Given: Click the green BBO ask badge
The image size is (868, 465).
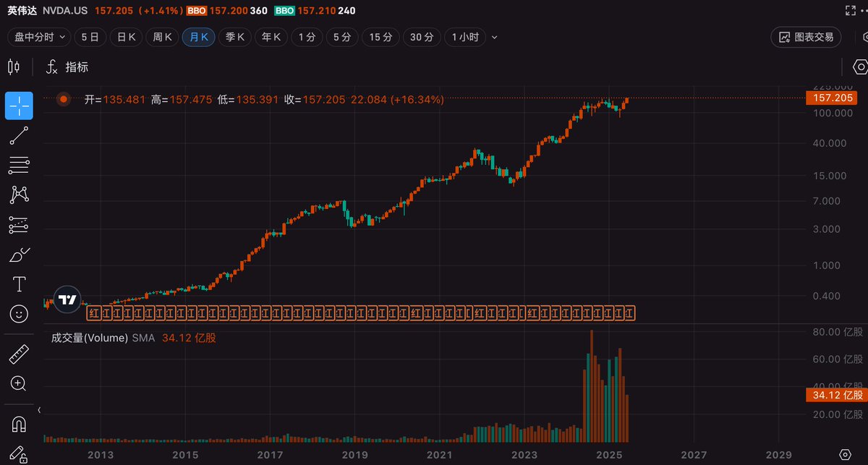Looking at the screenshot, I should [x=284, y=11].
